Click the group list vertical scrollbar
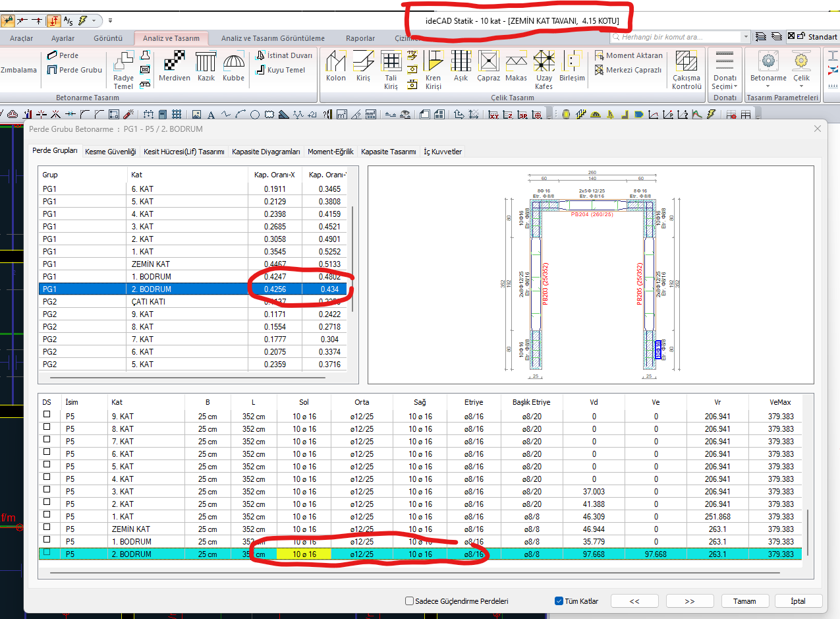This screenshot has height=619, width=840. pos(352,258)
